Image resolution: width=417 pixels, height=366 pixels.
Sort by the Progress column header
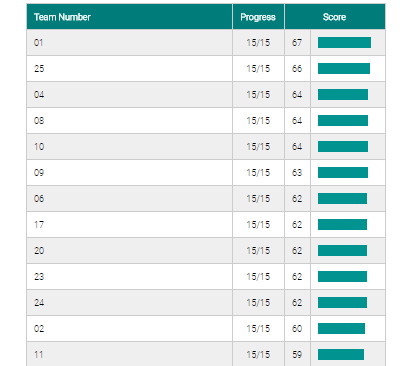(258, 17)
